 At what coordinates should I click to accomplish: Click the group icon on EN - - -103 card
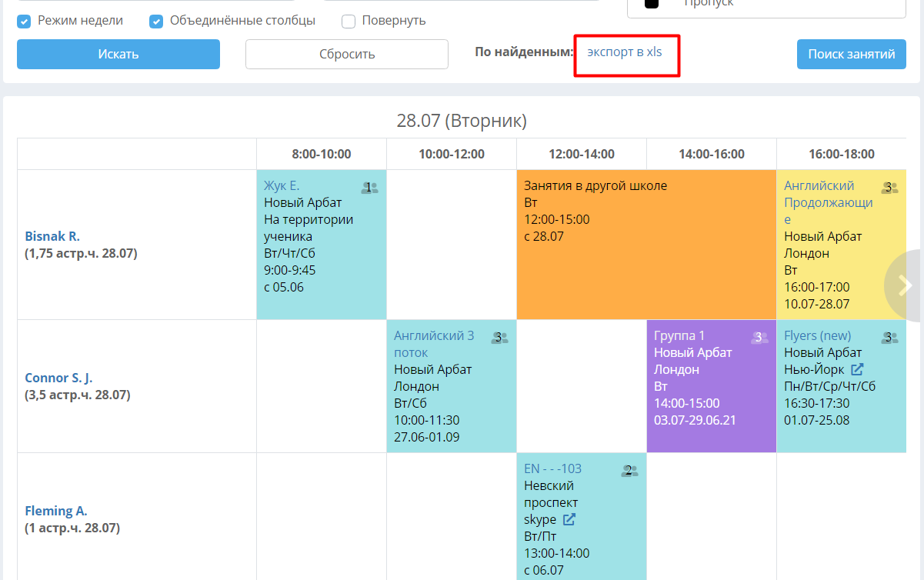[629, 471]
